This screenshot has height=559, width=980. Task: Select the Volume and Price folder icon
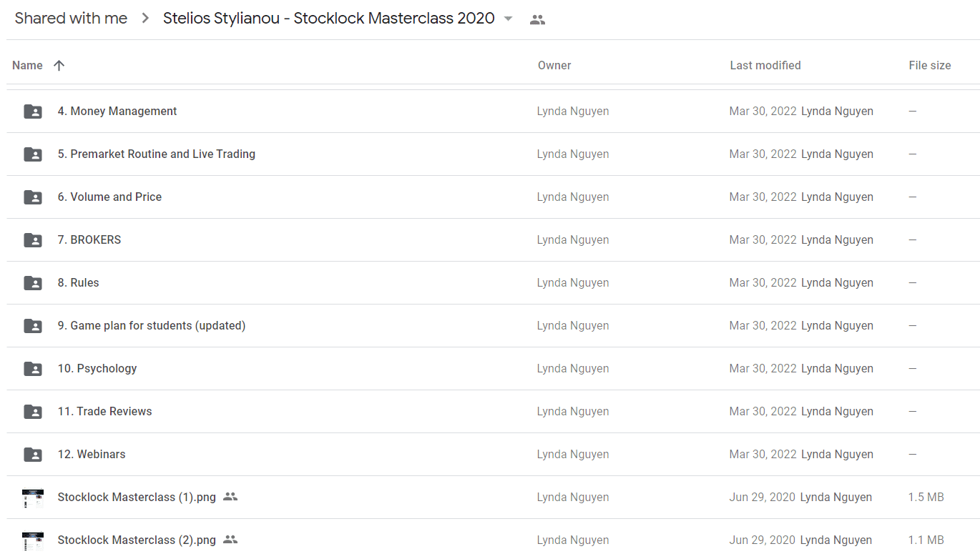[33, 197]
